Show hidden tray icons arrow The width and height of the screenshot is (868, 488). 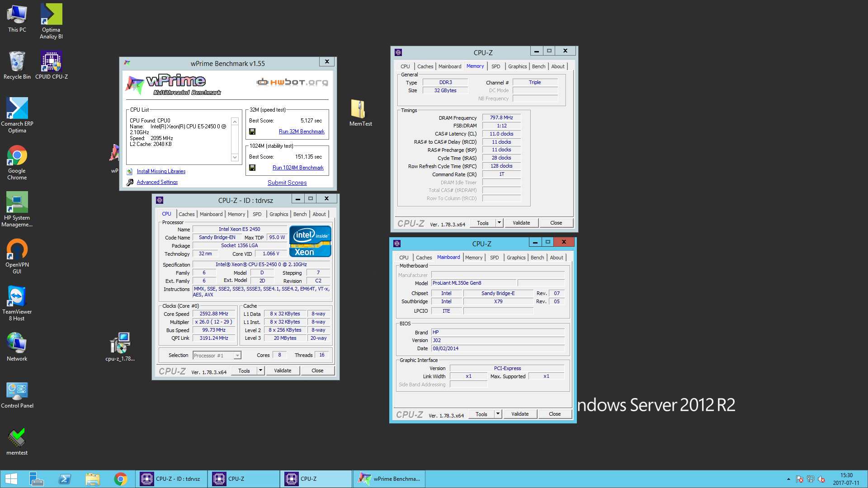point(788,479)
